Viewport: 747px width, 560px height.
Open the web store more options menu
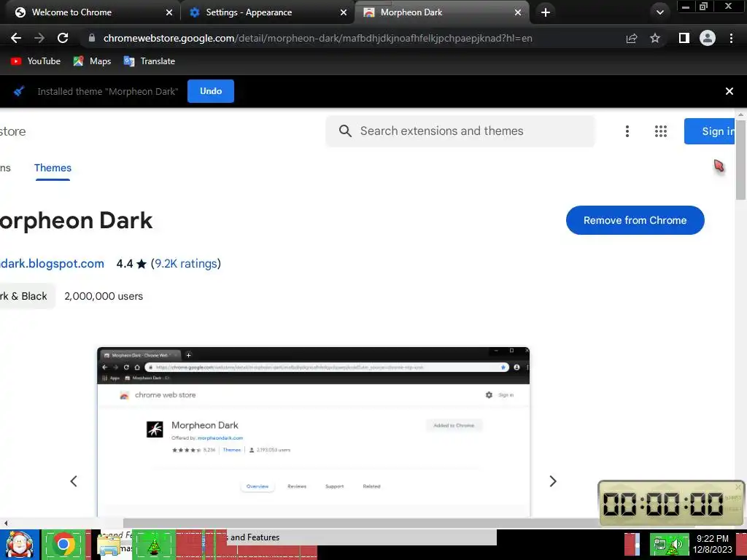click(627, 131)
